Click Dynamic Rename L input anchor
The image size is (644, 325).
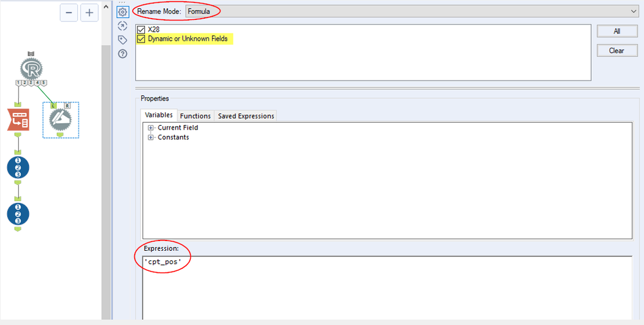[x=53, y=106]
